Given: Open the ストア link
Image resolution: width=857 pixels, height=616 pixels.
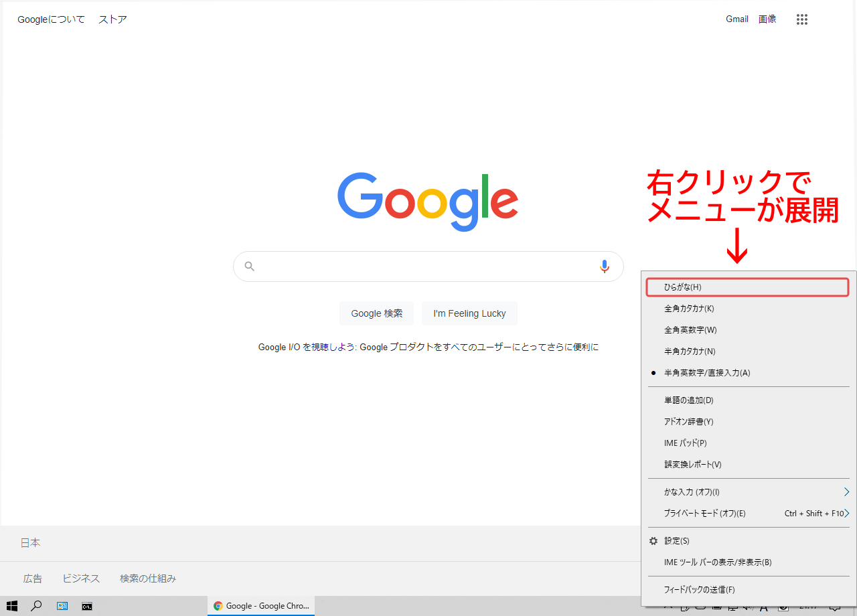Looking at the screenshot, I should click(x=112, y=19).
